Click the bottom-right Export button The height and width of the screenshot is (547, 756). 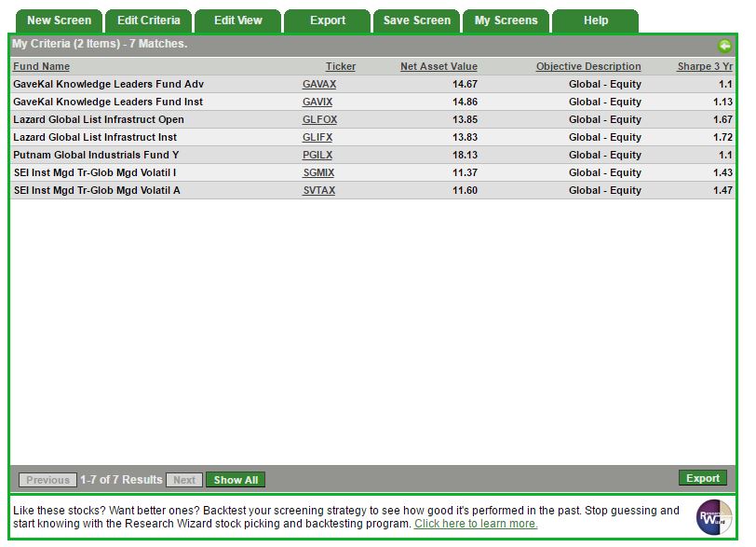[x=703, y=478]
